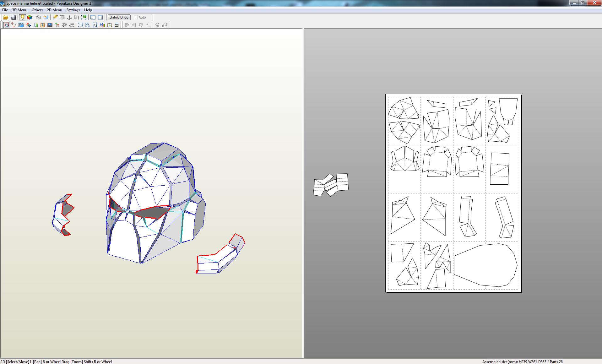Click the helmet model in 3D view

click(156, 203)
